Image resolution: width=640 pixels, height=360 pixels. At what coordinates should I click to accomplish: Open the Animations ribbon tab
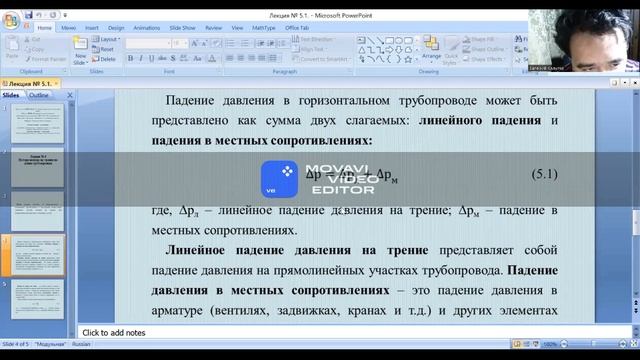[147, 28]
